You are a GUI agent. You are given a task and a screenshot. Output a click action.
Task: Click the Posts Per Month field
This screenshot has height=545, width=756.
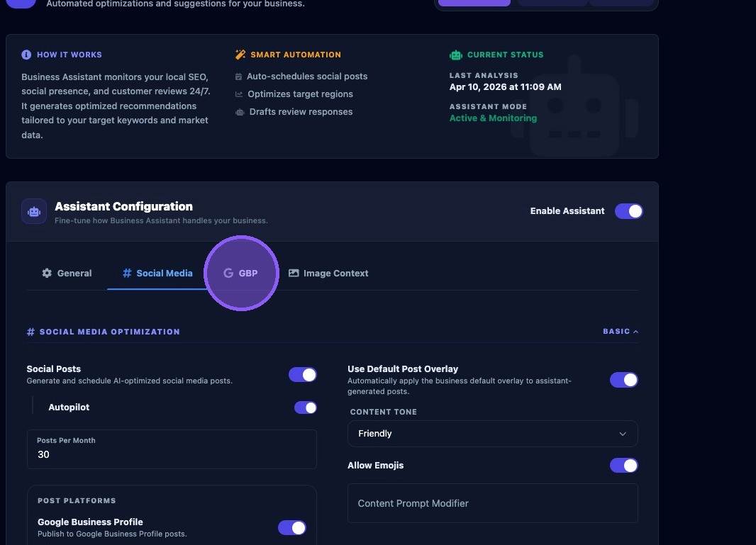point(172,449)
